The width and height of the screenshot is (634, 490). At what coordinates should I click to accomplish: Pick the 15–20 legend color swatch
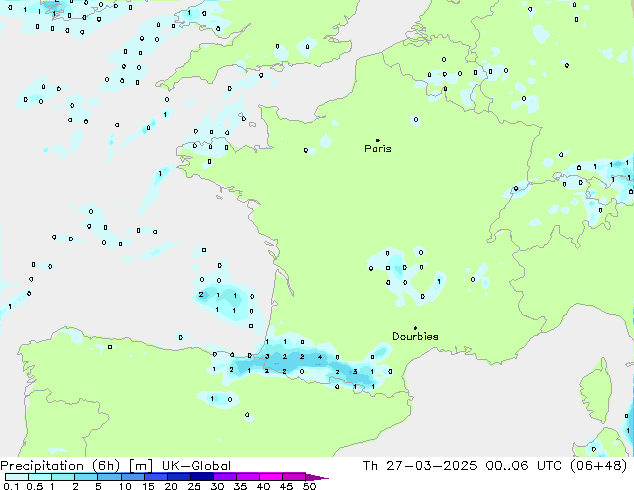[155, 477]
